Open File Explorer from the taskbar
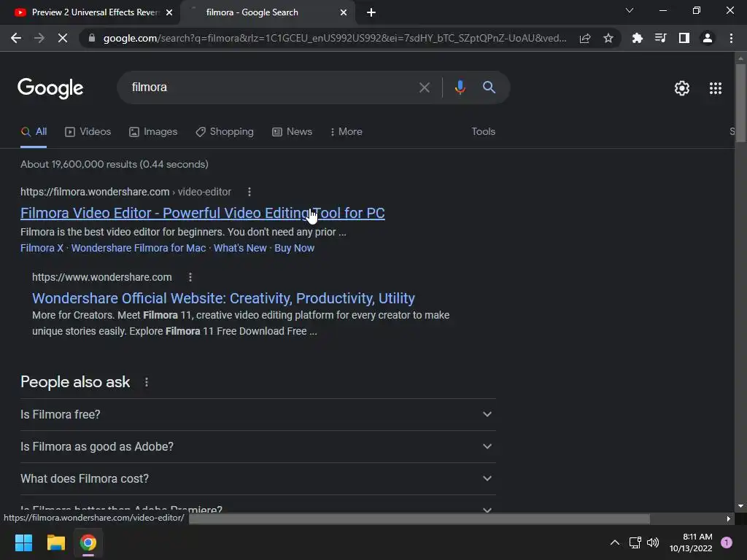Viewport: 747px width, 560px height. pos(55,542)
